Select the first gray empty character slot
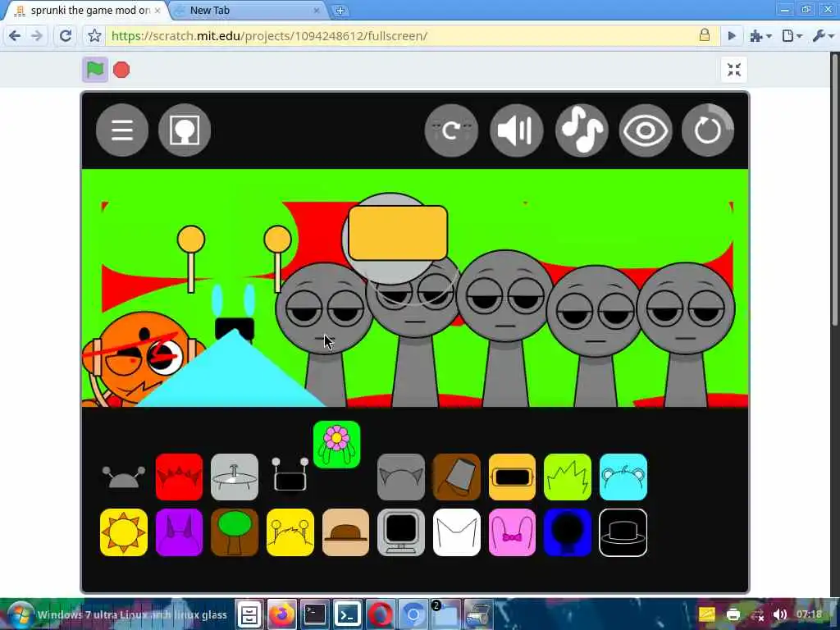 pos(324,335)
